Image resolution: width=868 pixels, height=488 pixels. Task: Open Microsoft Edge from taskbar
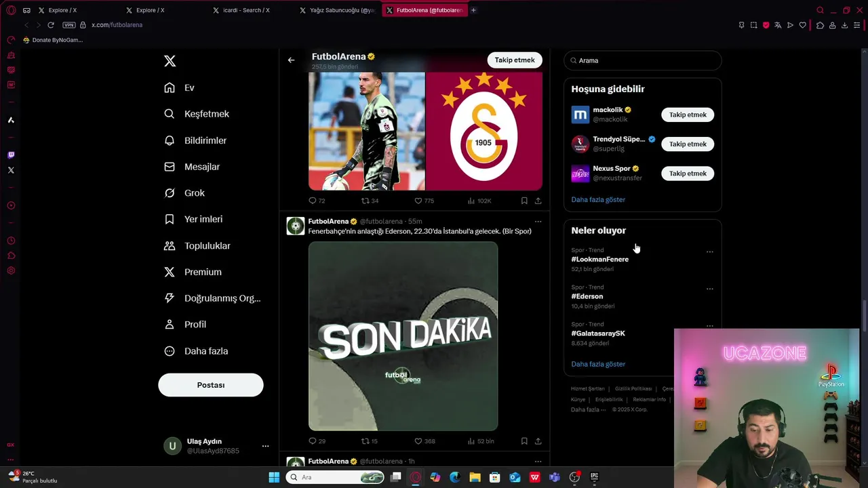(x=455, y=477)
